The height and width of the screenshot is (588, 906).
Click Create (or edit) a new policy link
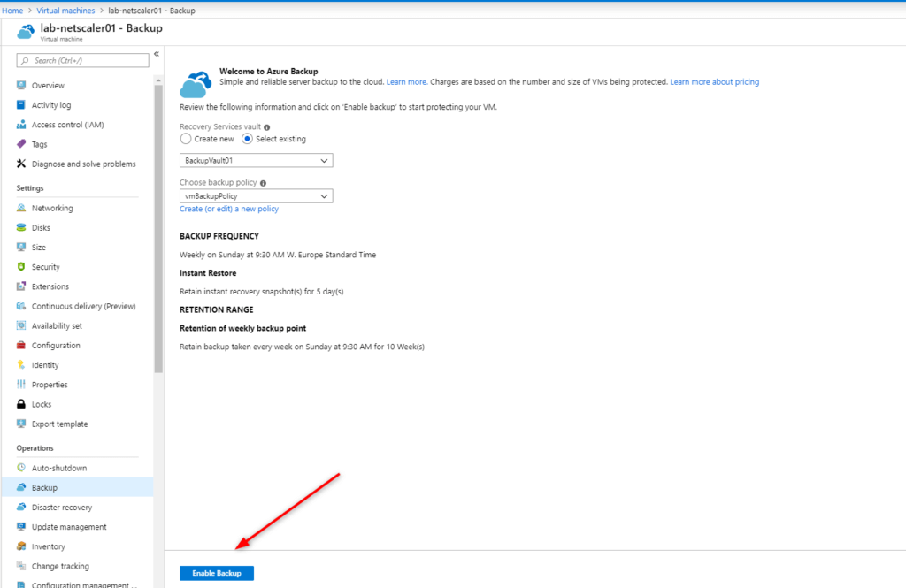[229, 209]
